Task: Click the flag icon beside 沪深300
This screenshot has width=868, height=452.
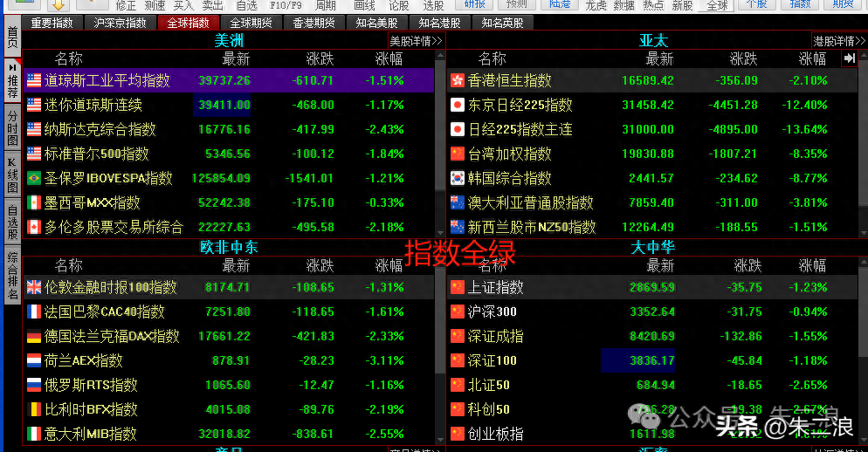Action: (x=458, y=312)
